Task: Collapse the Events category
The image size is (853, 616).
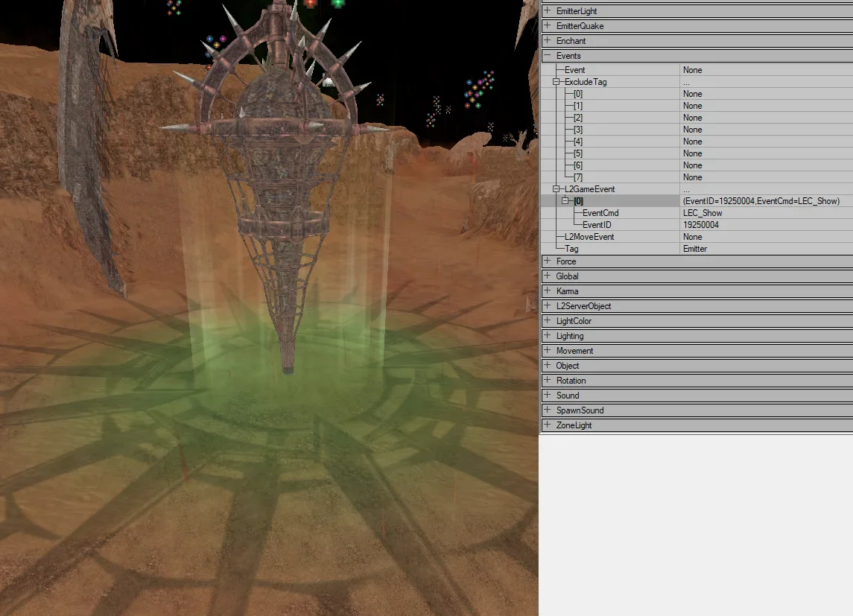Action: [x=548, y=55]
